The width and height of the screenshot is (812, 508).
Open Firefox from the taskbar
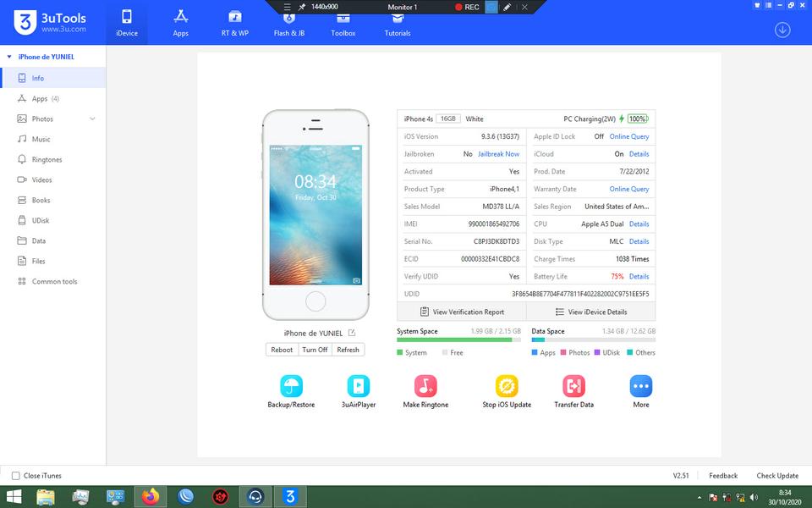tap(151, 497)
